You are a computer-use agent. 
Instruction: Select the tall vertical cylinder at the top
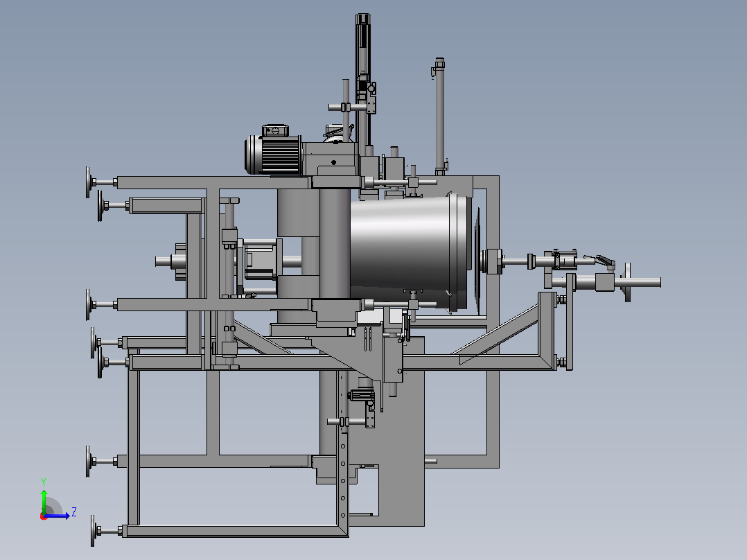pos(363,78)
